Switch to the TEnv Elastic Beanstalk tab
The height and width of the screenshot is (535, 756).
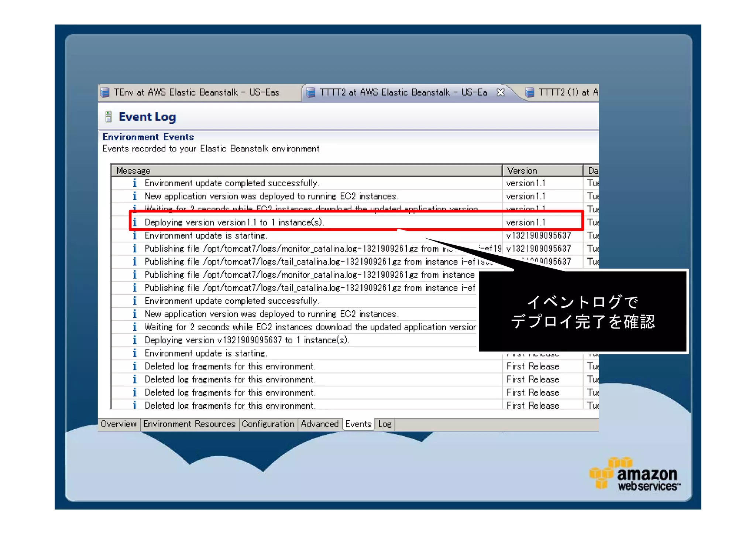pyautogui.click(x=196, y=92)
